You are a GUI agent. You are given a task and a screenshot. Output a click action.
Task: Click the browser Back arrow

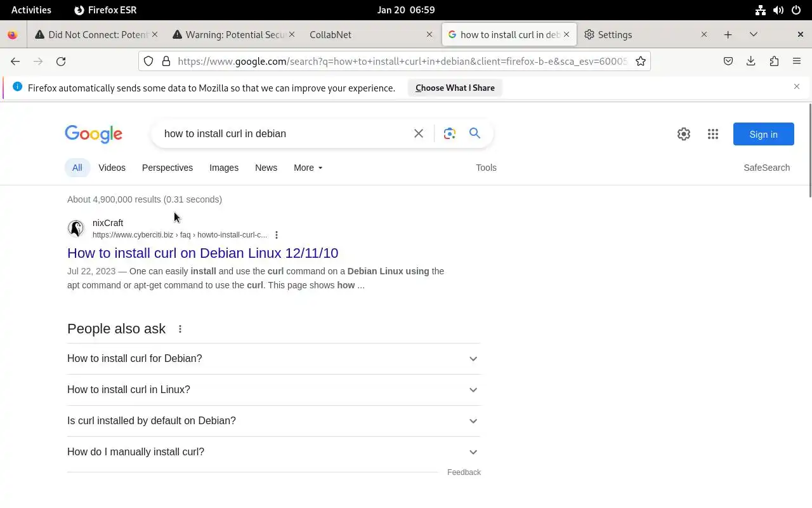(15, 61)
